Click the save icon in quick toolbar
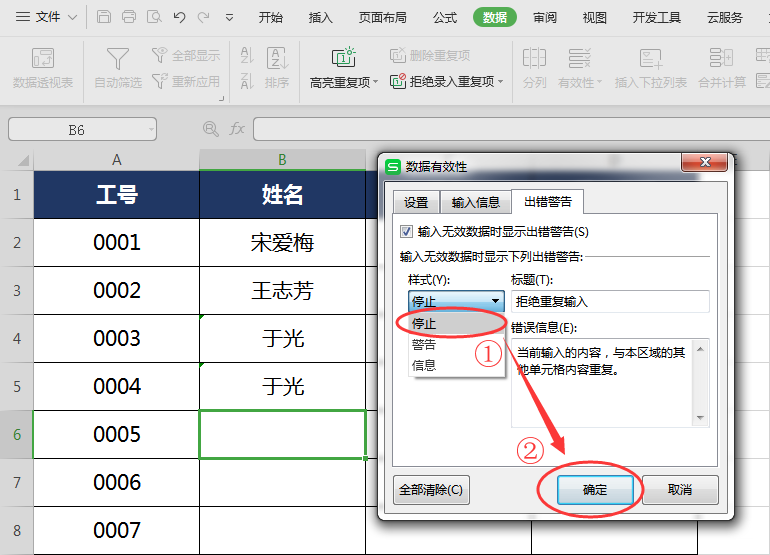The height and width of the screenshot is (555, 770). (x=104, y=17)
